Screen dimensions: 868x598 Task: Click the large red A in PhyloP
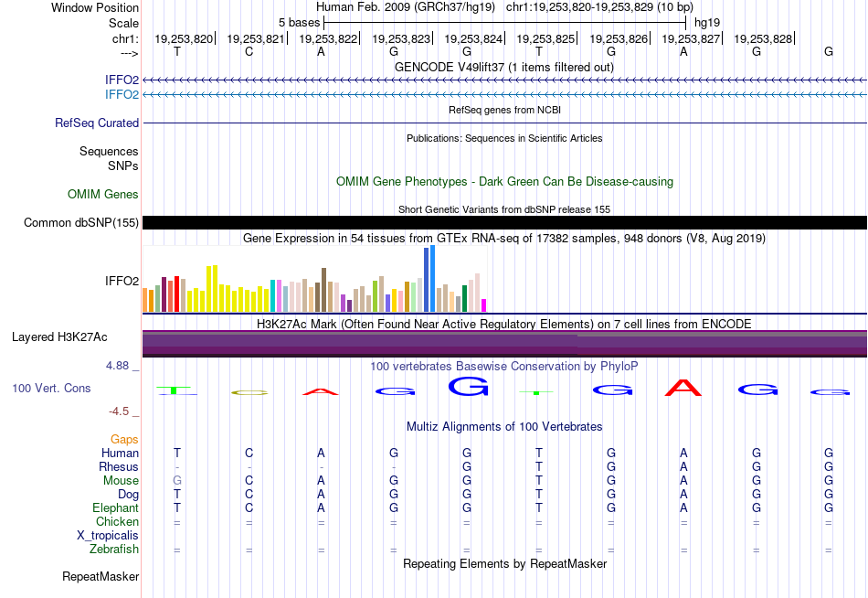683,388
